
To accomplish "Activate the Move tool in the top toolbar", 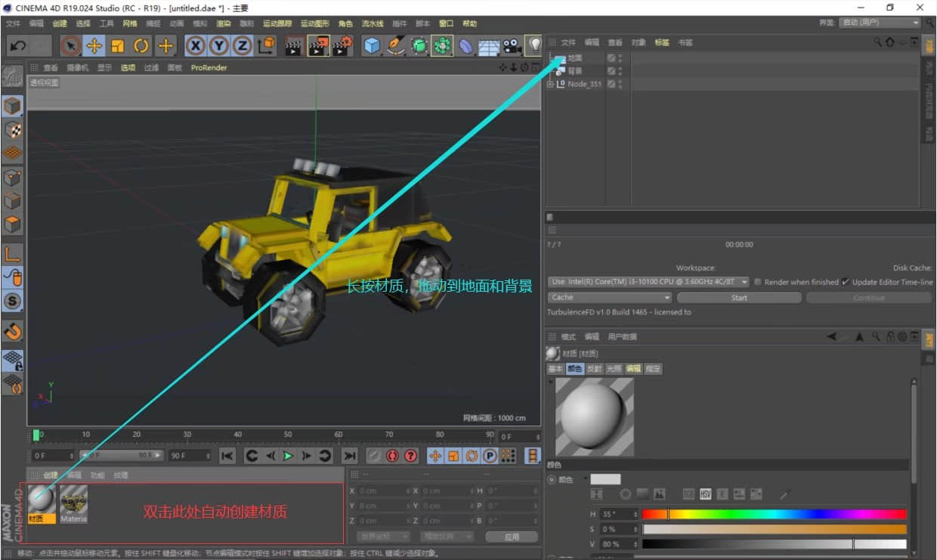I will click(94, 46).
